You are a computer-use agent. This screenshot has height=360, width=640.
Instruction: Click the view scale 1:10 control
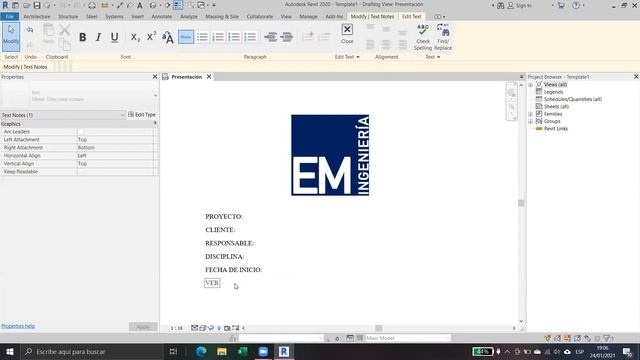click(x=176, y=328)
